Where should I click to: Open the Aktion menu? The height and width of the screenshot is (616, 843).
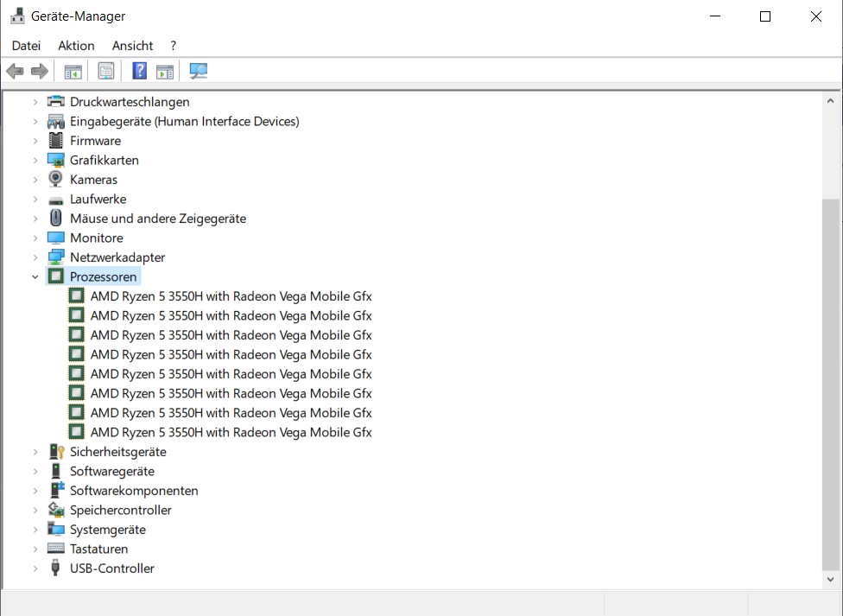(76, 46)
